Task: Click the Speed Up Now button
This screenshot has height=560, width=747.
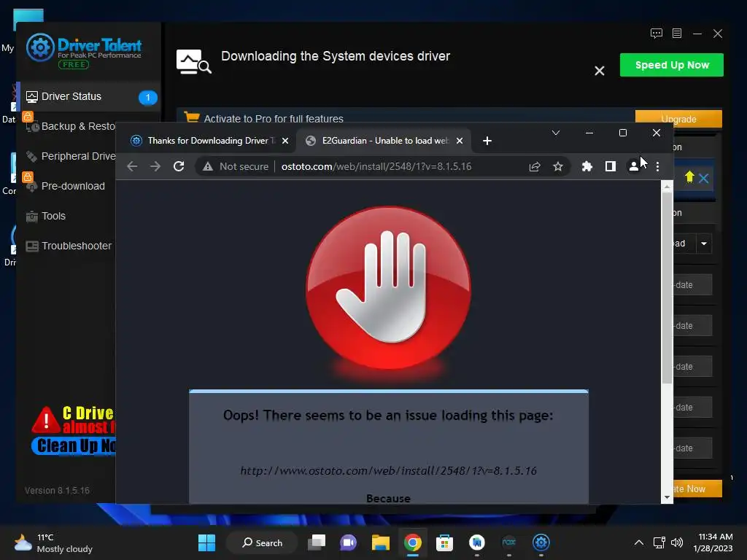Action: pyautogui.click(x=672, y=65)
